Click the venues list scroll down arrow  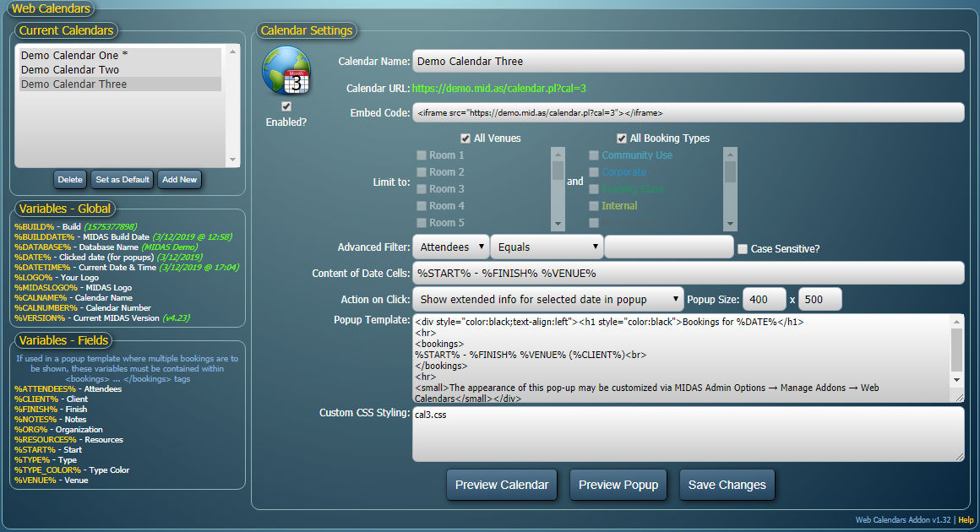click(x=558, y=224)
